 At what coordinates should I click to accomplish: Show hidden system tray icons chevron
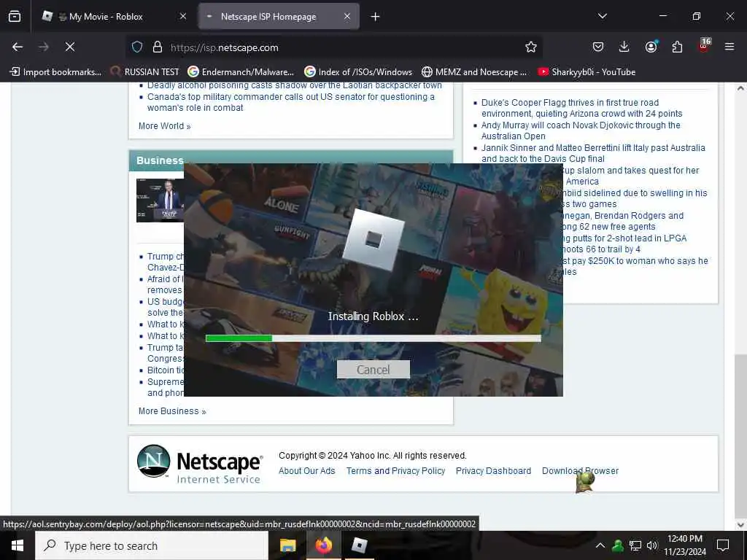coord(600,545)
